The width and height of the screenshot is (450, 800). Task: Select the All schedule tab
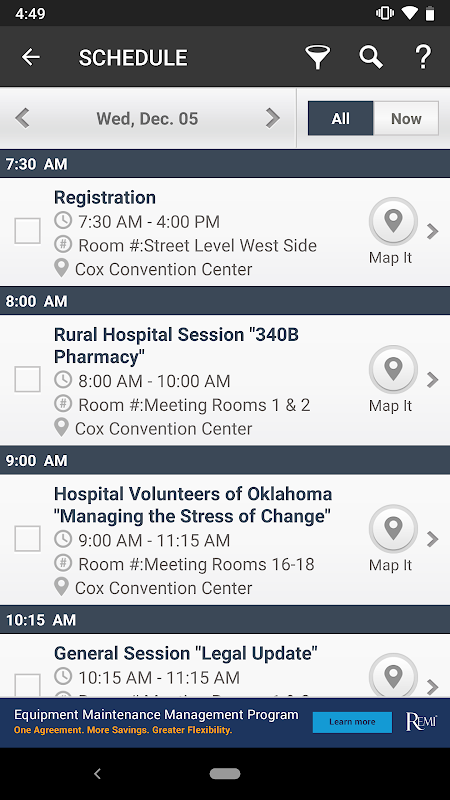pos(340,118)
